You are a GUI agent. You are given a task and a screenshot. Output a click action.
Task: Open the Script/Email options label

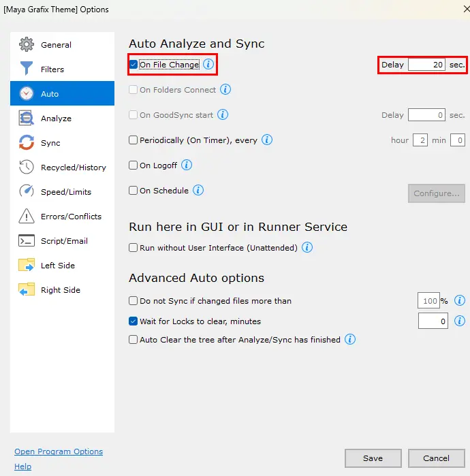click(64, 241)
